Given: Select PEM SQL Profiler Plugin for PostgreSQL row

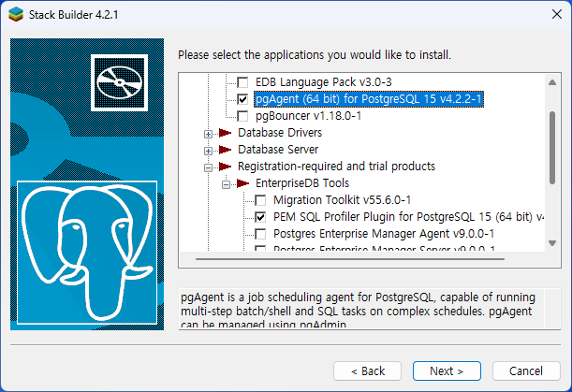Looking at the screenshot, I should pyautogui.click(x=408, y=217).
